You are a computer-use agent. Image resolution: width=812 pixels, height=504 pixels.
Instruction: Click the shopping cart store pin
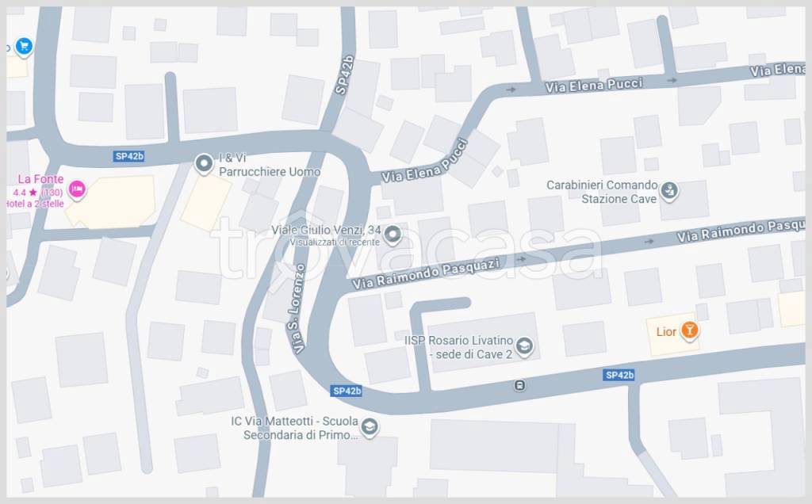[24, 47]
